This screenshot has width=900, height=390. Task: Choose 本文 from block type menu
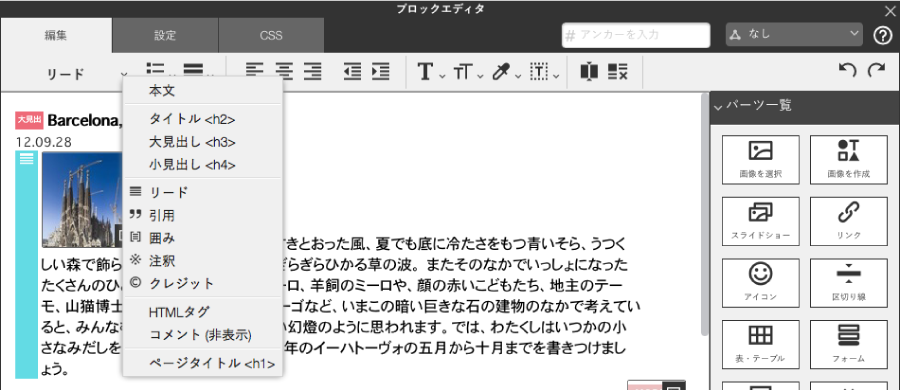pos(203,91)
